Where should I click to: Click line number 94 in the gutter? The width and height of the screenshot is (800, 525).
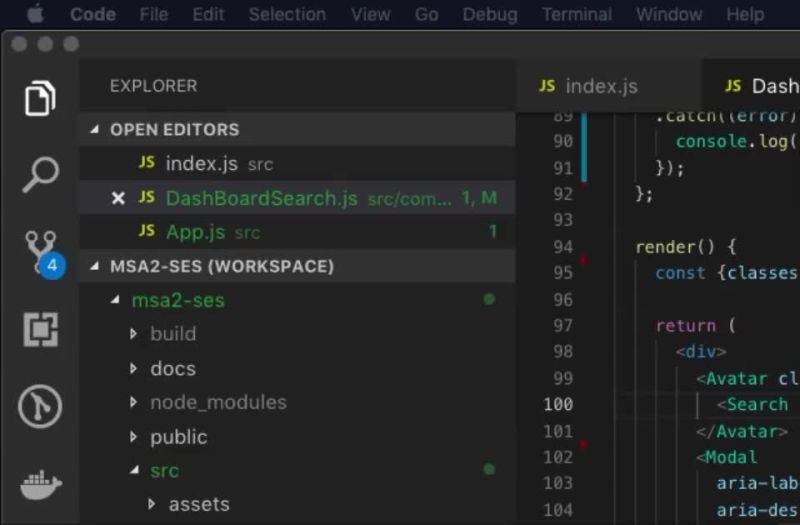click(563, 247)
